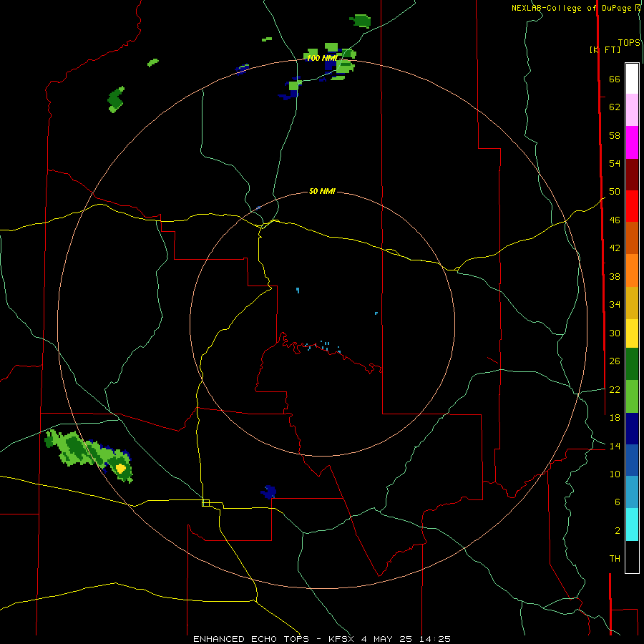Screen dimensions: 644x644
Task: Click the dark orange swatch between 46 and 42
Action: (x=632, y=238)
